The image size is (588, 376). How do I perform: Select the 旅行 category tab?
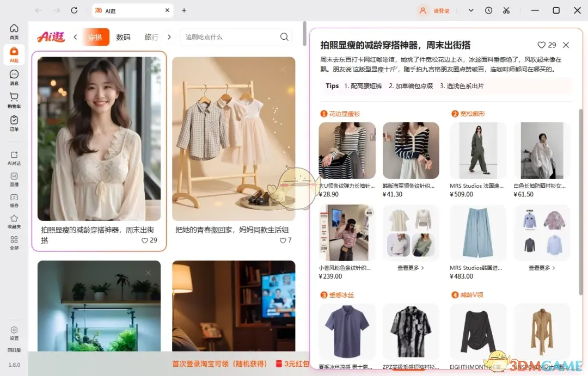point(151,37)
